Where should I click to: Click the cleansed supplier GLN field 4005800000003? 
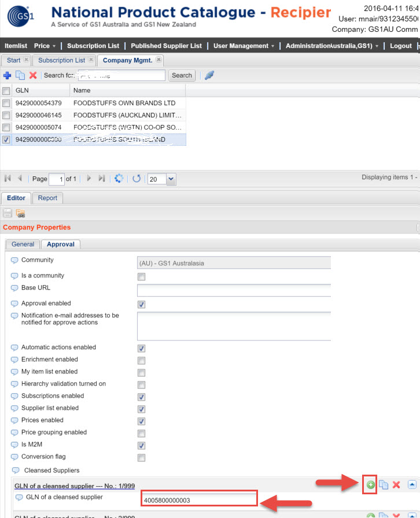pos(199,498)
